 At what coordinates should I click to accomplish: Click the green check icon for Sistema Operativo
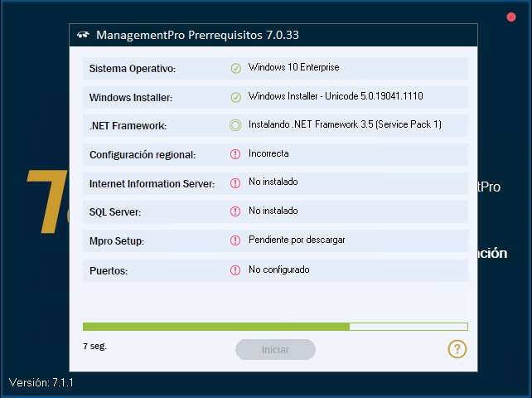236,68
